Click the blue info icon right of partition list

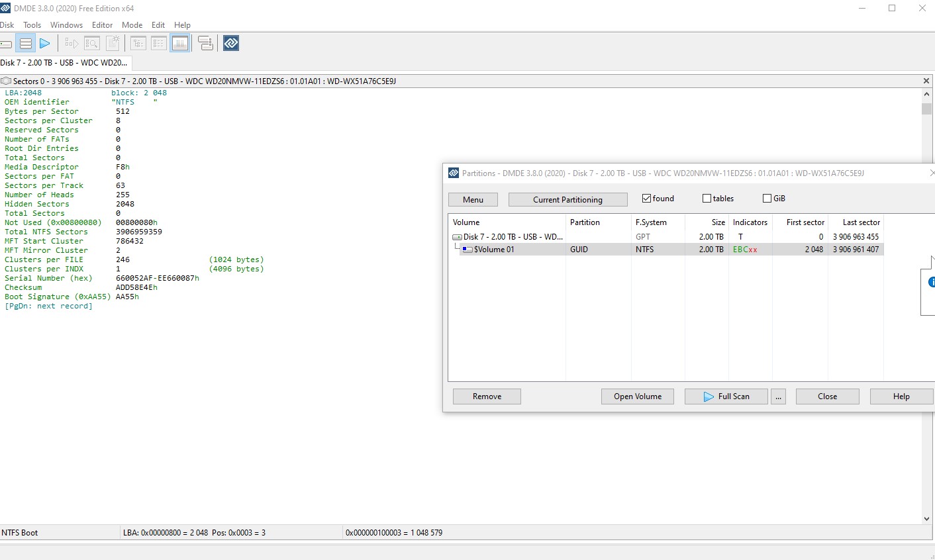[x=932, y=282]
